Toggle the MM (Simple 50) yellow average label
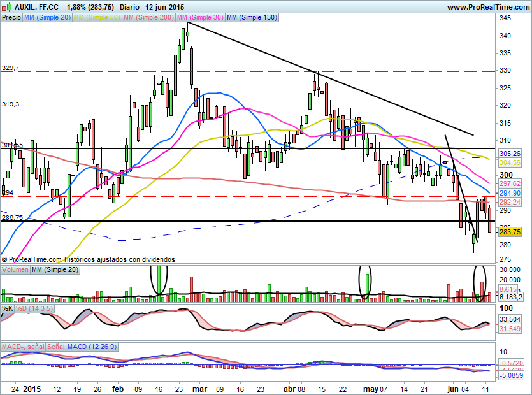 [x=97, y=18]
